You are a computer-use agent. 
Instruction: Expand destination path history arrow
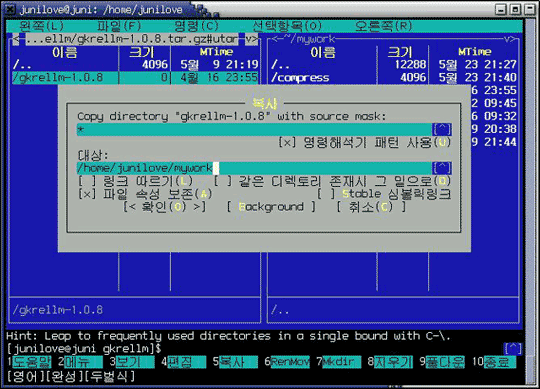442,168
